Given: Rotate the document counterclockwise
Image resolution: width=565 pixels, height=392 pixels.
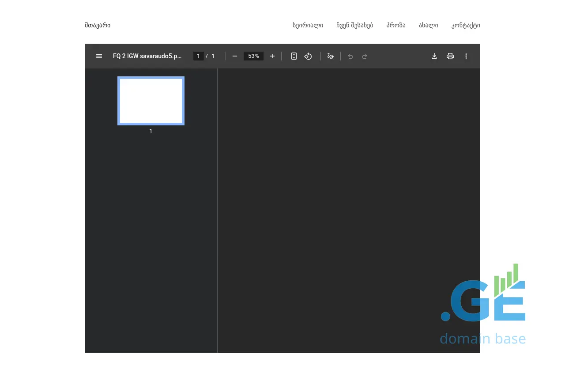Looking at the screenshot, I should 308,56.
